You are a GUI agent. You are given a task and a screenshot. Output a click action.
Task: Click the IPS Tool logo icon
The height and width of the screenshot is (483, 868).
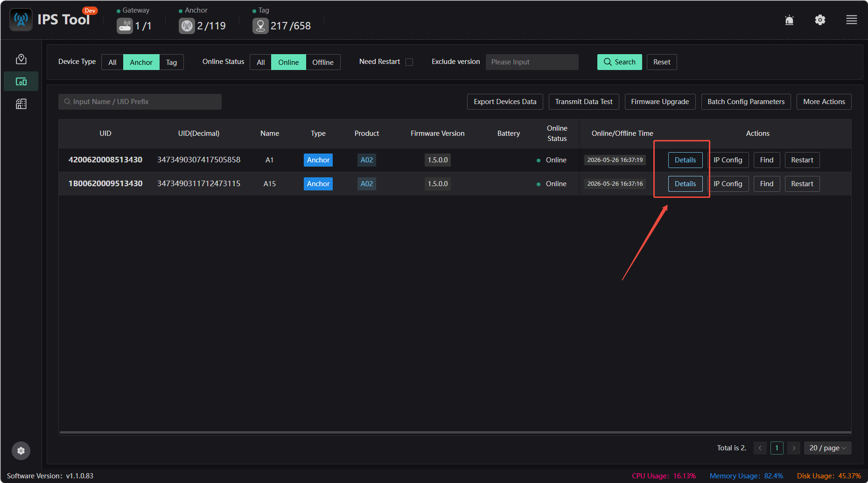pos(21,20)
